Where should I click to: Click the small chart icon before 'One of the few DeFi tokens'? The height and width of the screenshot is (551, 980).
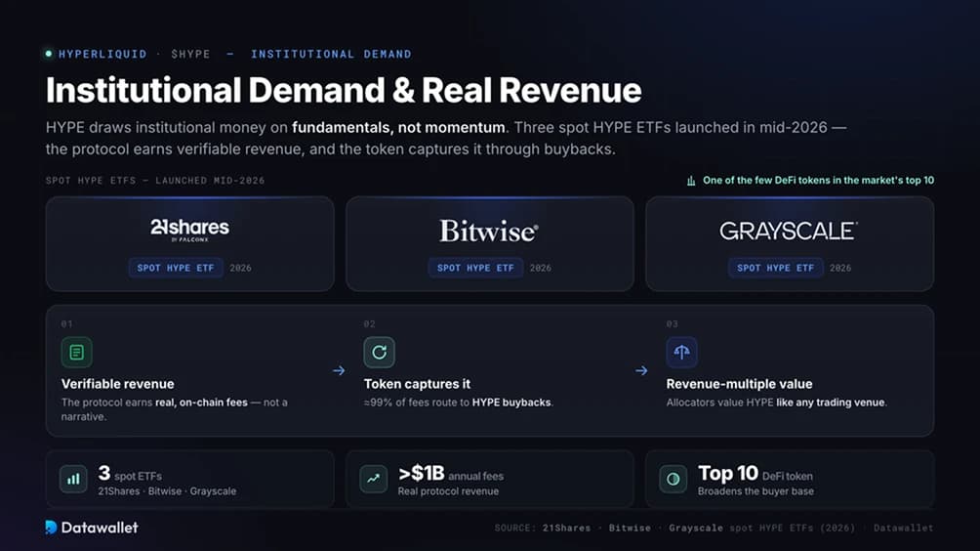tap(691, 181)
